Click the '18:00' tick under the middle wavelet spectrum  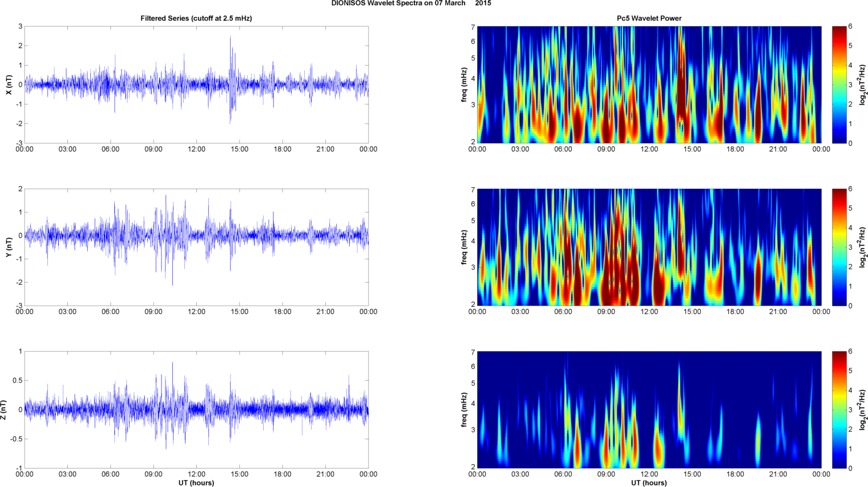pyautogui.click(x=735, y=312)
